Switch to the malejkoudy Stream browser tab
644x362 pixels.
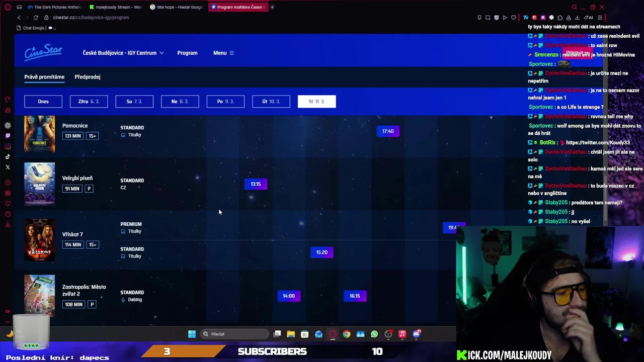[116, 7]
